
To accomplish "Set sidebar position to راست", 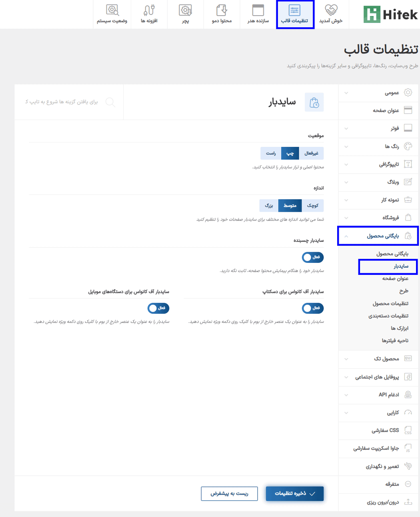I will (271, 153).
